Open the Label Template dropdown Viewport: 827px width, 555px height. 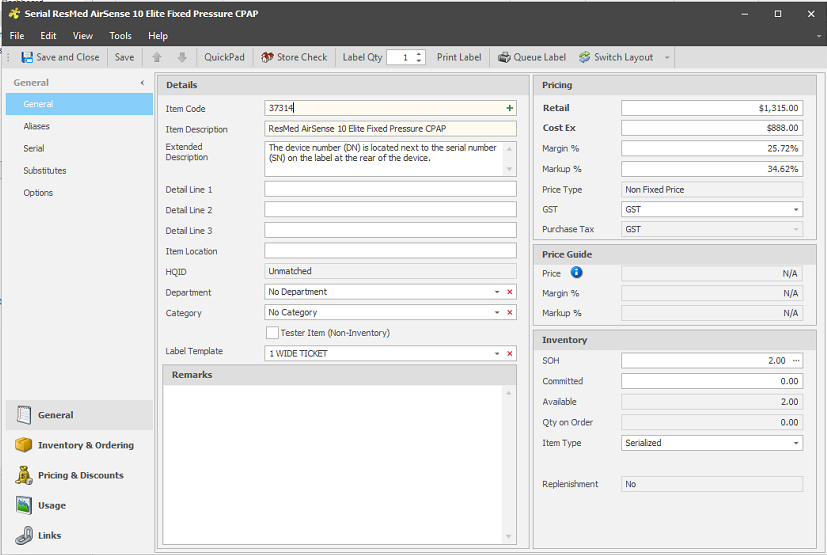(497, 353)
